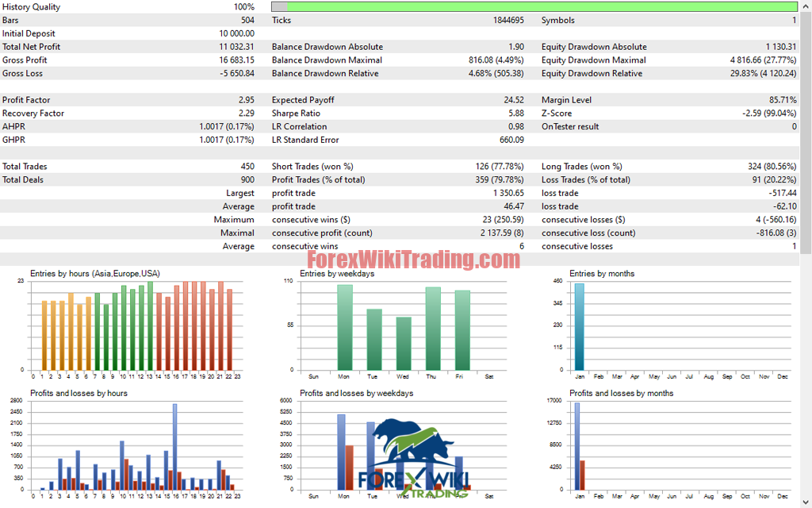812x508 pixels.
Task: Select the Gross Profit value 16 683.15
Action: [x=236, y=60]
